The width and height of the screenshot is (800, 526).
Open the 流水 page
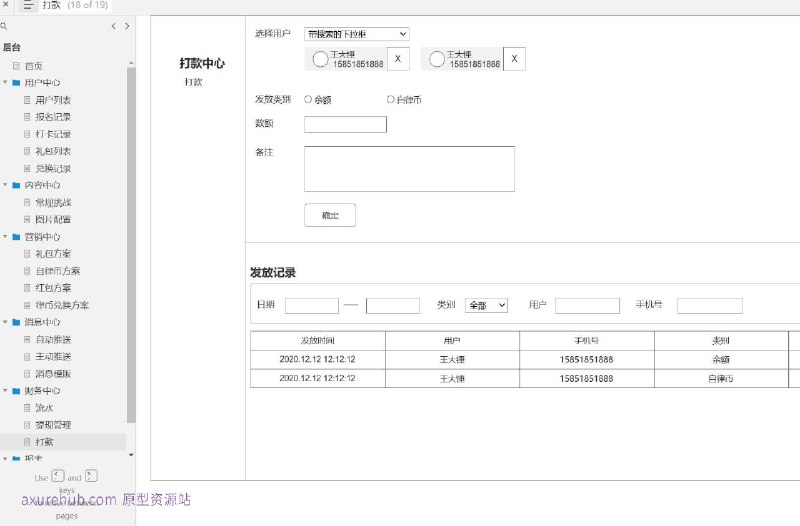[44, 408]
